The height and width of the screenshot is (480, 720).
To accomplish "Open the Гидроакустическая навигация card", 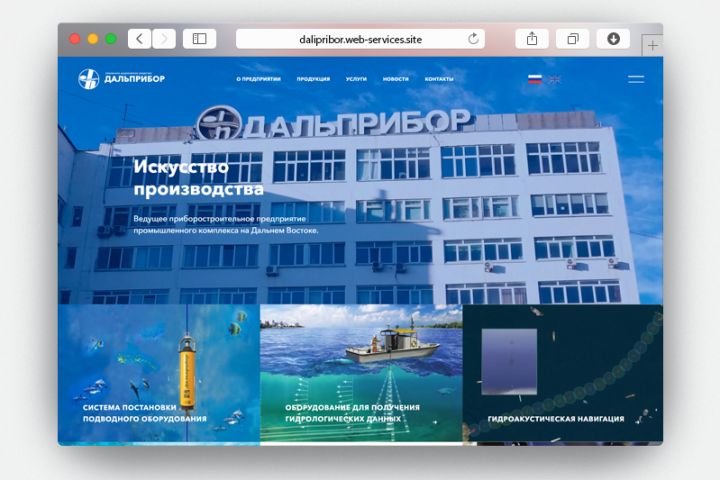I will 563,373.
